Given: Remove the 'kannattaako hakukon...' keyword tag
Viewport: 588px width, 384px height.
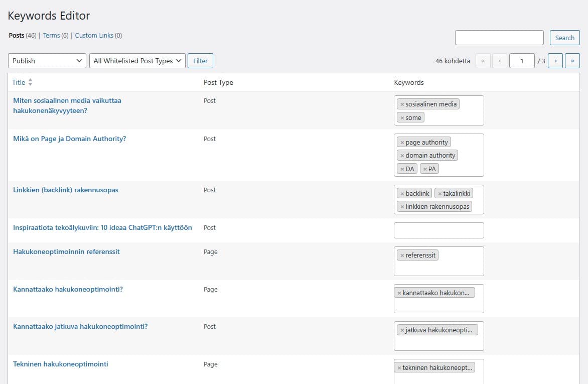Looking at the screenshot, I should tap(399, 293).
